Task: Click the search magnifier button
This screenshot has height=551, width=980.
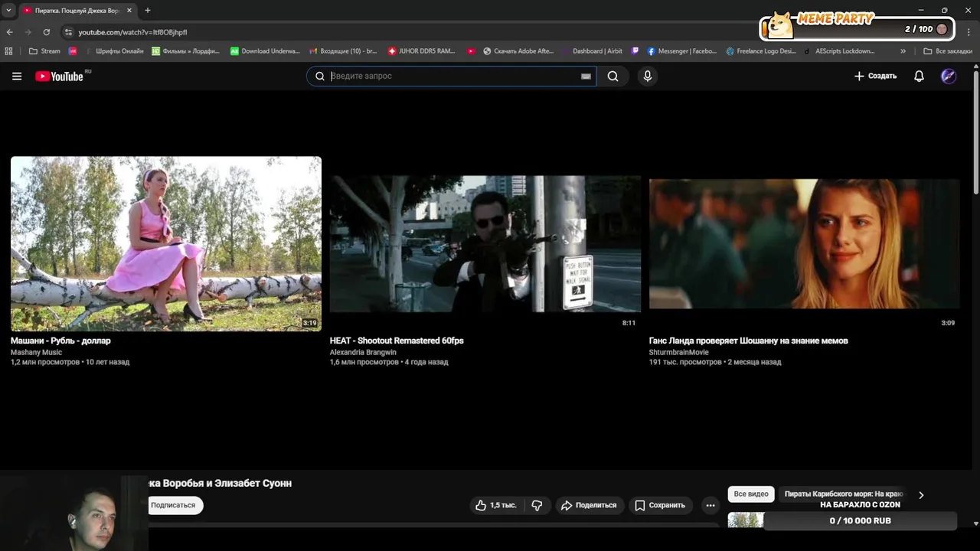Action: click(612, 76)
